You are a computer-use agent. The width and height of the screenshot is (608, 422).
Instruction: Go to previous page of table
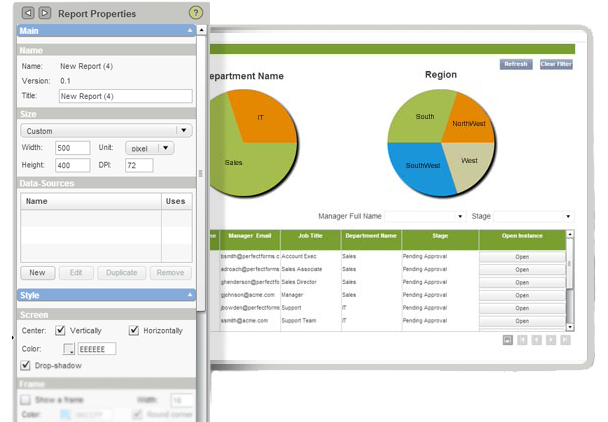537,340
